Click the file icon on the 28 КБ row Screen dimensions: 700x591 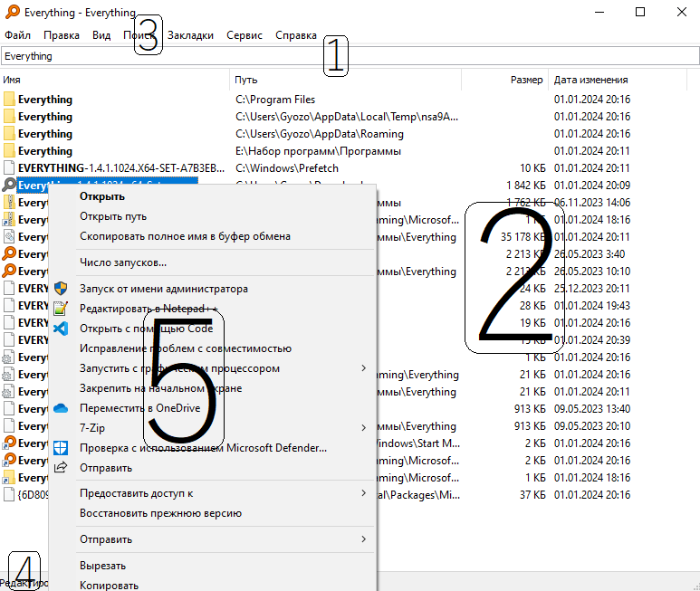click(9, 306)
